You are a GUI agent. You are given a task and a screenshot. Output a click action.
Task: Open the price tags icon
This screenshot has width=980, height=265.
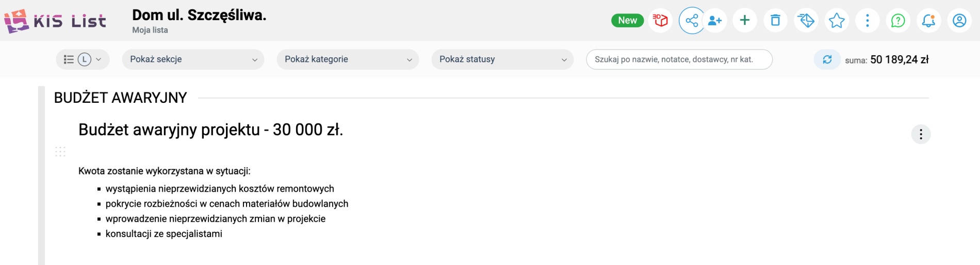click(x=806, y=21)
